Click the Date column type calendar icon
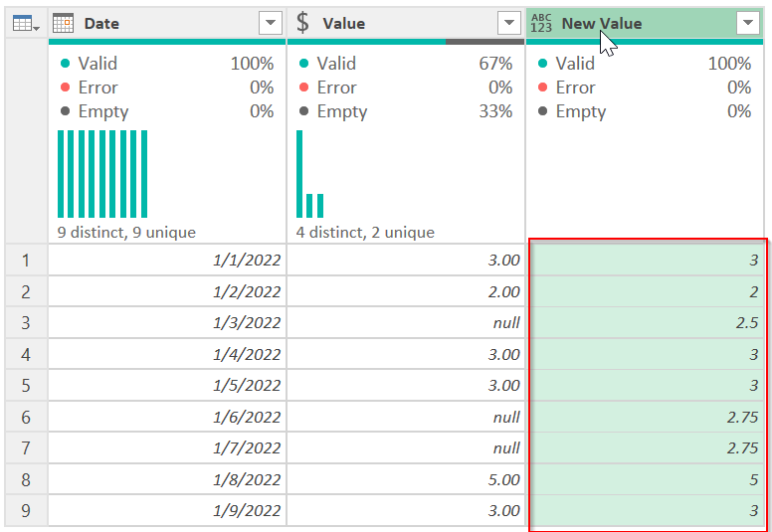Viewport: 772px width, 532px height. pos(63,23)
